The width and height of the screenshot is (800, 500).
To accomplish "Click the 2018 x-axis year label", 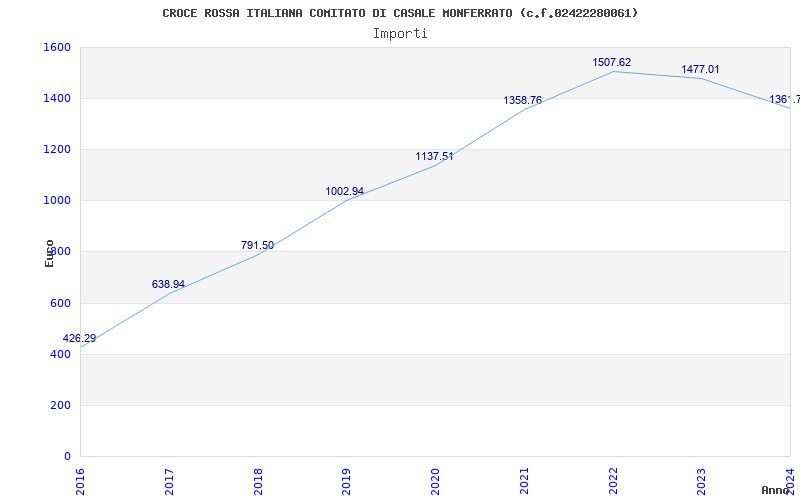I will click(x=258, y=481).
